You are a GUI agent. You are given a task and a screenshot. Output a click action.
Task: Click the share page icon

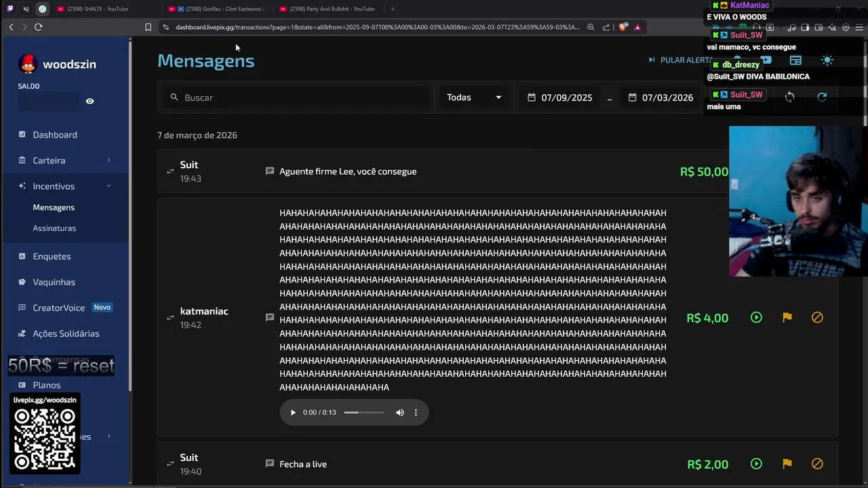pyautogui.click(x=606, y=27)
